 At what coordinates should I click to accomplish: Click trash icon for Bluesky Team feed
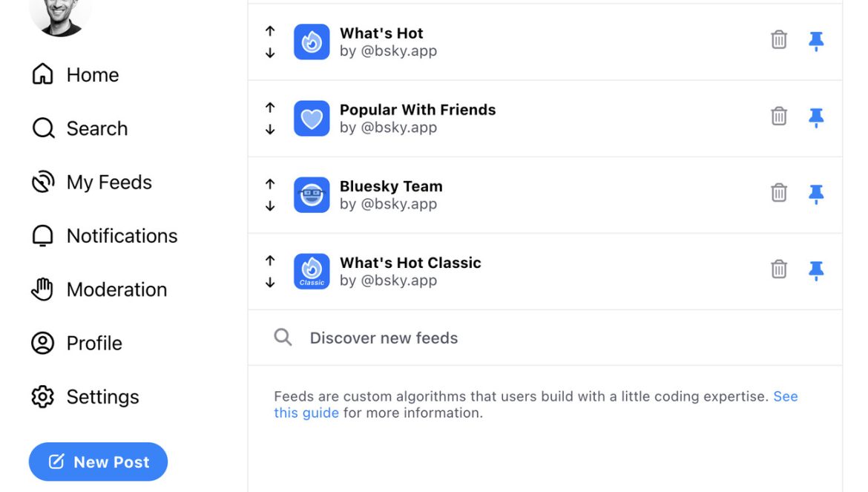[x=778, y=193]
